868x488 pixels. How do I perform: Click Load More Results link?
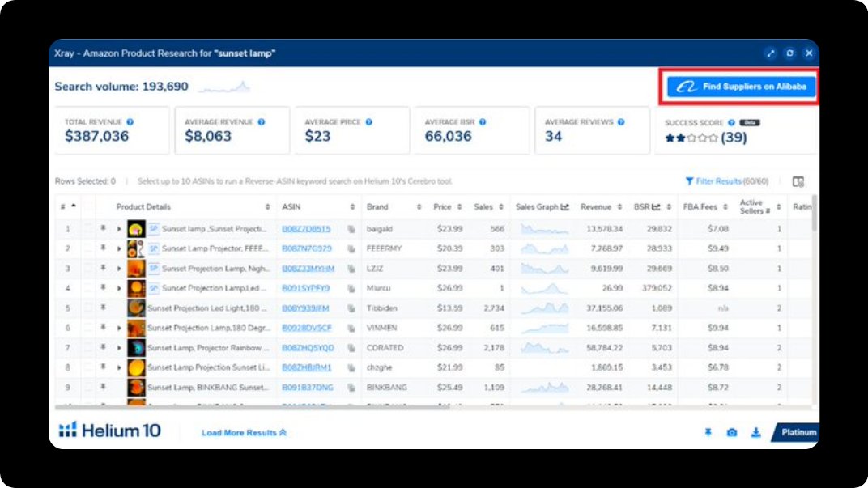(245, 433)
